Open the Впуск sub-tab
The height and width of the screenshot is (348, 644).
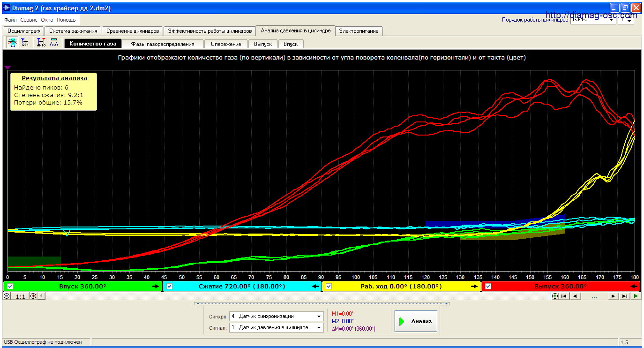click(x=291, y=44)
